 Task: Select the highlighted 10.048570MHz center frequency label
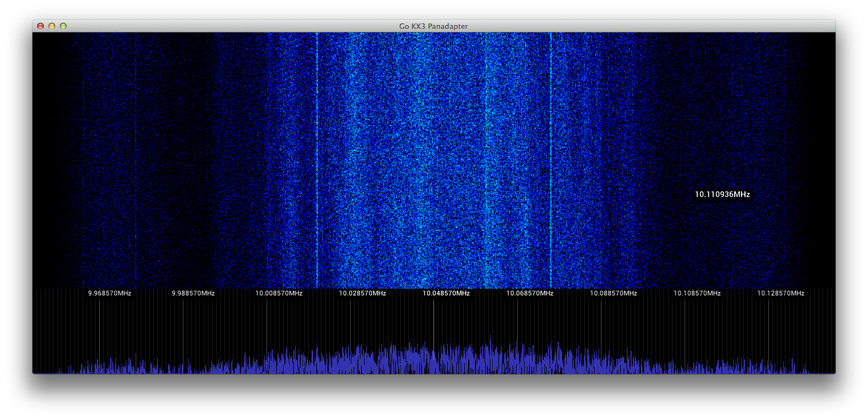pyautogui.click(x=446, y=293)
